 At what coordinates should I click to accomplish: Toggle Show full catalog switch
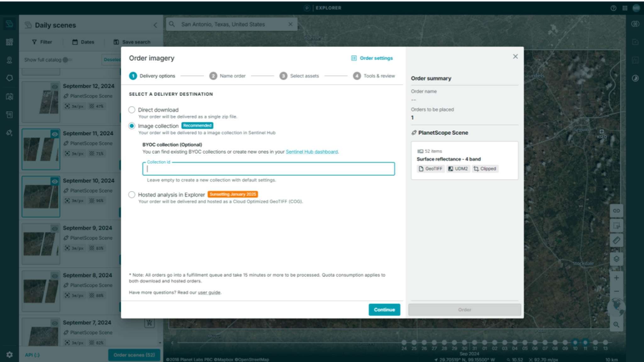[x=67, y=60]
